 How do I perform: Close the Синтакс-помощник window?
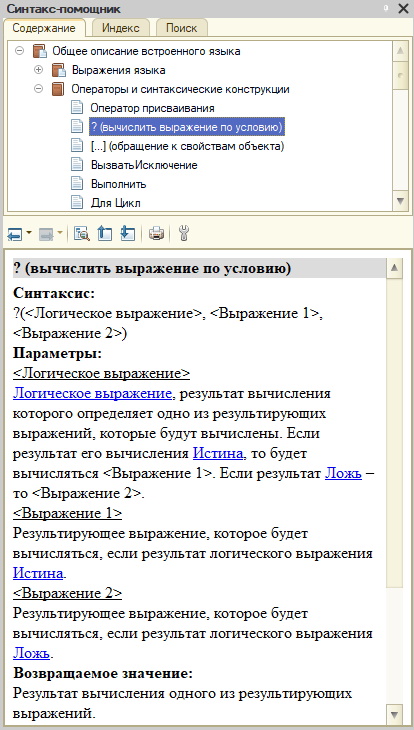[x=403, y=8]
